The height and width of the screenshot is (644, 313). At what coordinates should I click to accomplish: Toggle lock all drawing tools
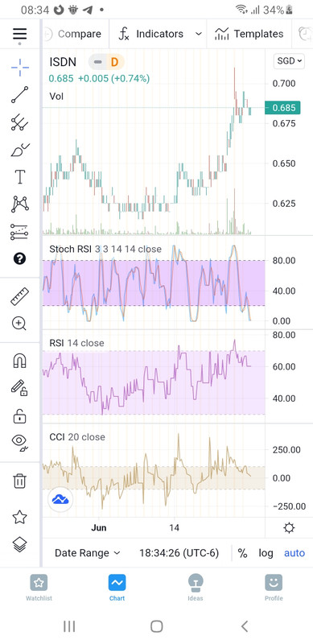pos(20,415)
